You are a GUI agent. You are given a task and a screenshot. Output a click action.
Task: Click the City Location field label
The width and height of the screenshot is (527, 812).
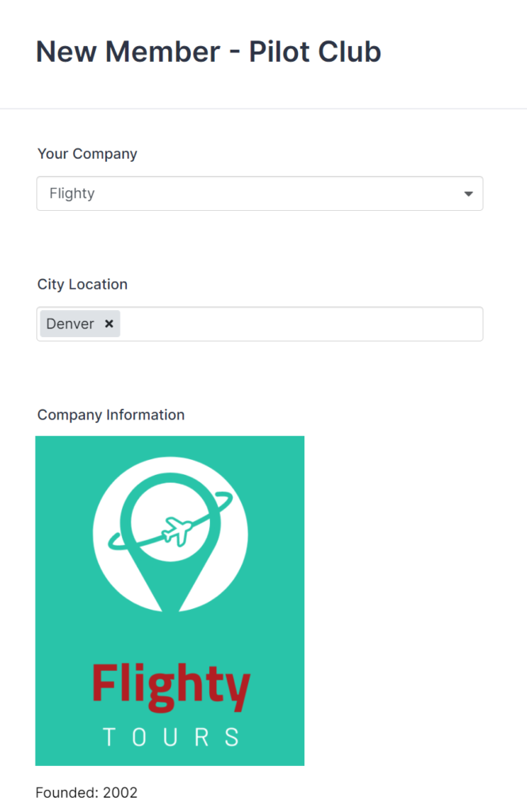pyautogui.click(x=82, y=284)
